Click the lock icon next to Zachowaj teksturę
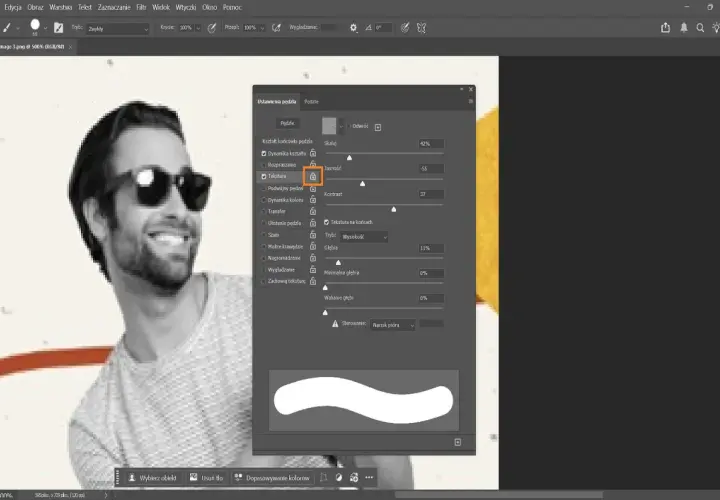Viewport: 720px width, 500px height. pyautogui.click(x=313, y=281)
